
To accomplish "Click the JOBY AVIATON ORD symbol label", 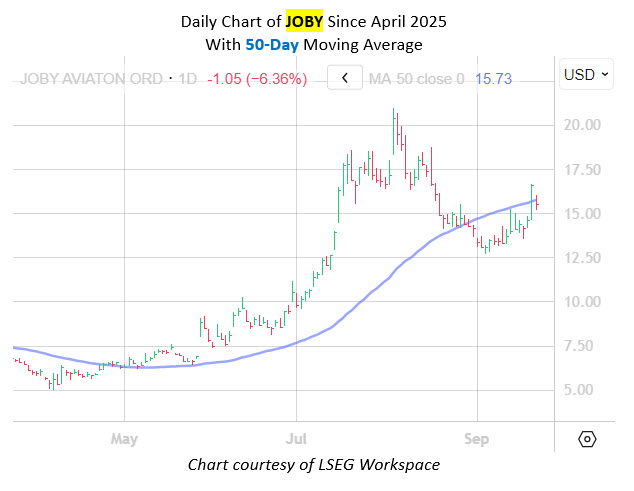I will [91, 78].
